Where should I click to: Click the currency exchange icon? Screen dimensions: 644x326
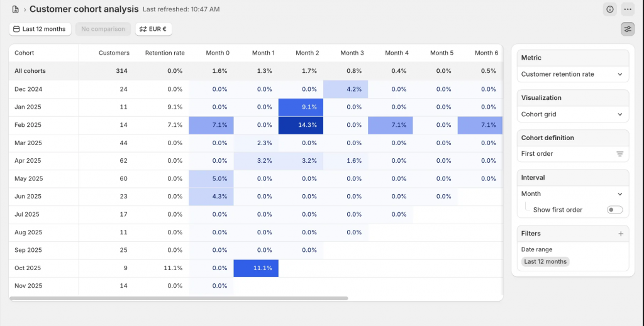(x=143, y=29)
